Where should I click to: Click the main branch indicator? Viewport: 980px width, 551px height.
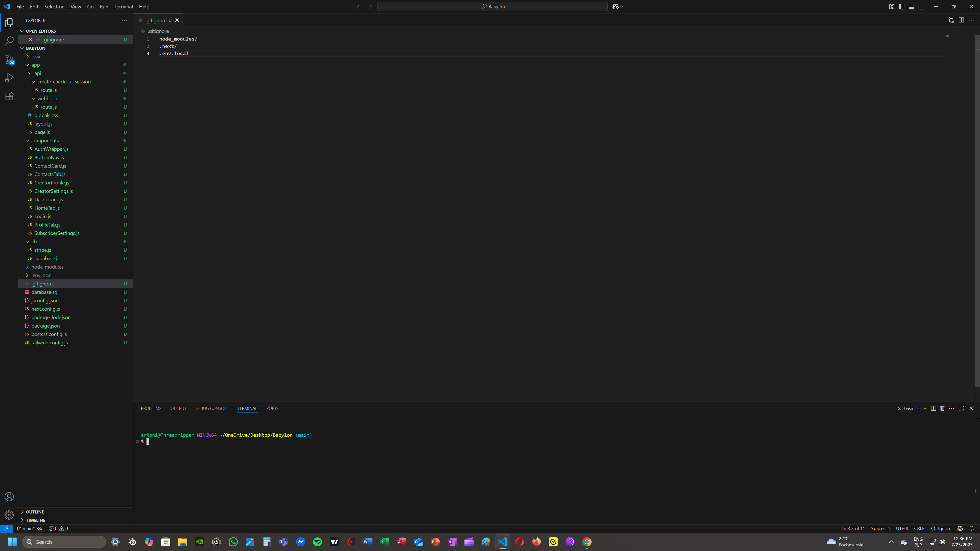(x=26, y=528)
